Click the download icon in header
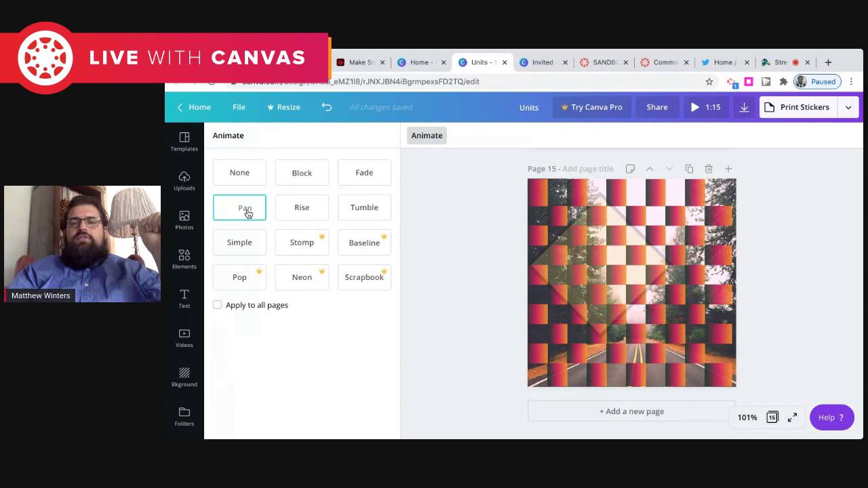The image size is (868, 488). [x=744, y=107]
